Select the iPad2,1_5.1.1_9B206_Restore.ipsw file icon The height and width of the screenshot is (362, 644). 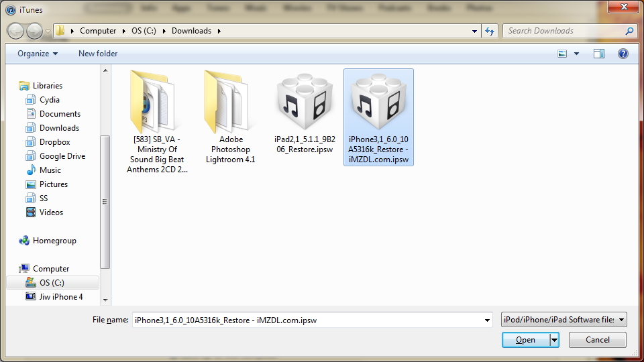pyautogui.click(x=305, y=101)
